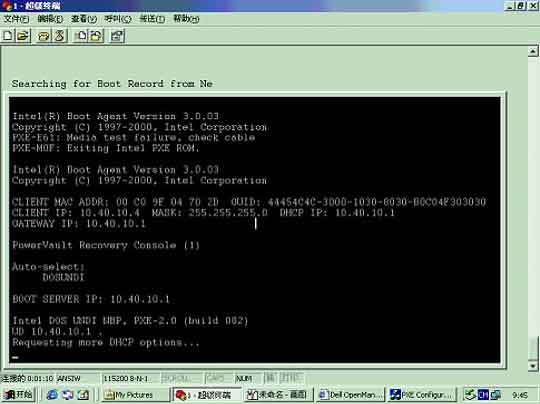Viewport: 540px width, 404px height.
Task: Click the 'GATEWAY IP: 10.40.10.1' line
Action: pyautogui.click(x=79, y=224)
